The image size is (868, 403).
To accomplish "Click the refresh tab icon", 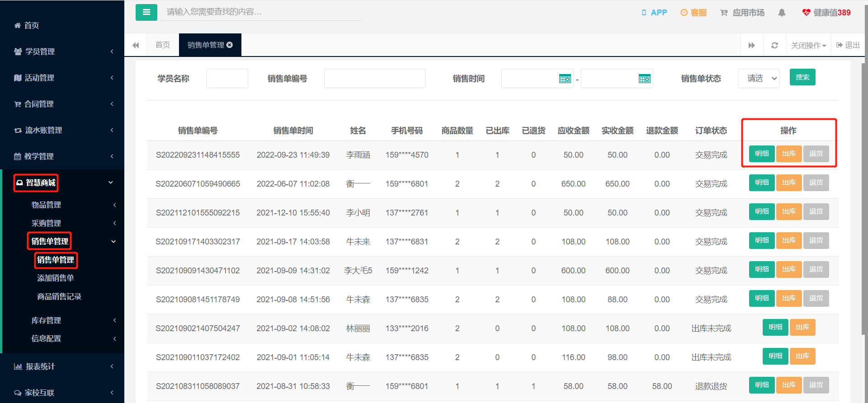I will (774, 45).
